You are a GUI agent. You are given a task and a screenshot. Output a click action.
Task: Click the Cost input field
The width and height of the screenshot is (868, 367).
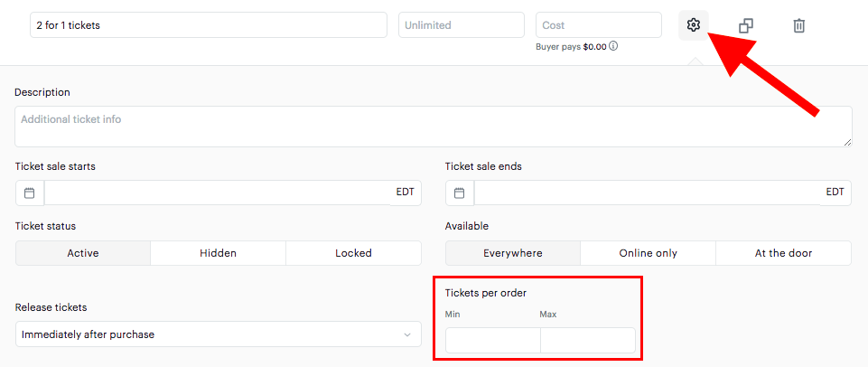click(x=599, y=25)
